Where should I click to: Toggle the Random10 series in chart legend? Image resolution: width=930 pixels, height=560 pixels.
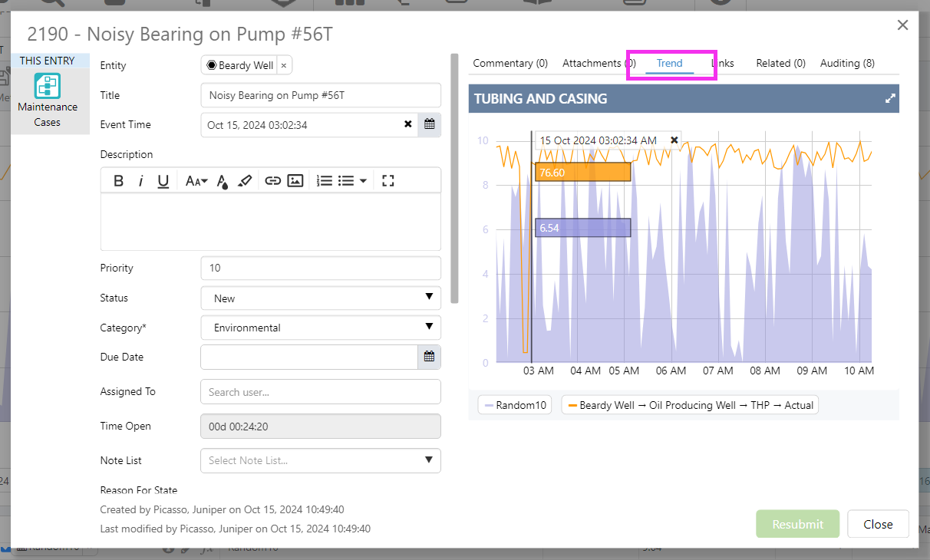tap(514, 405)
